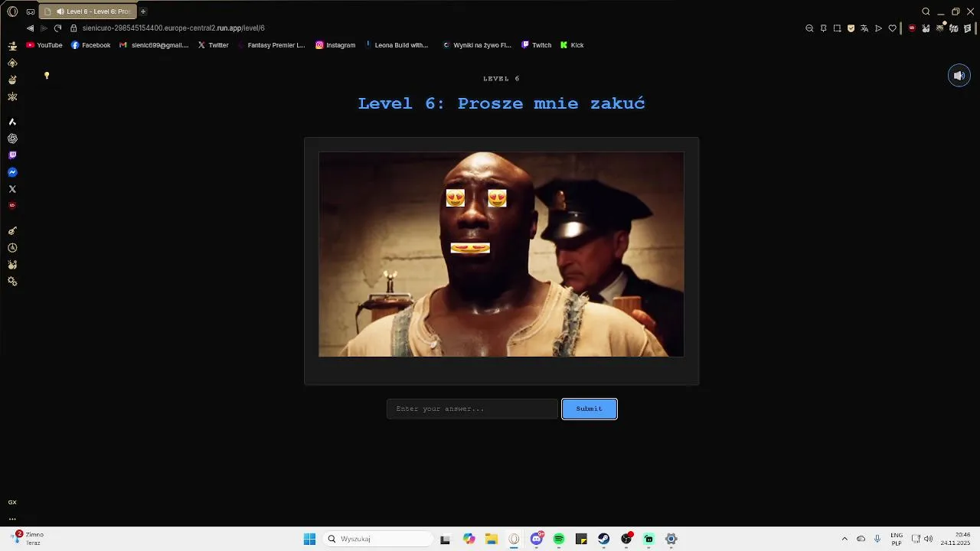Open taskbar volume control

(x=929, y=539)
